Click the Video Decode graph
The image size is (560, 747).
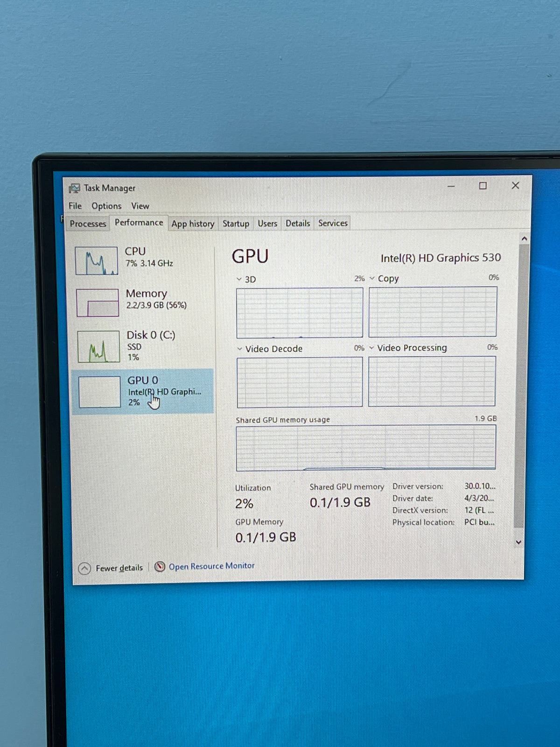300,382
